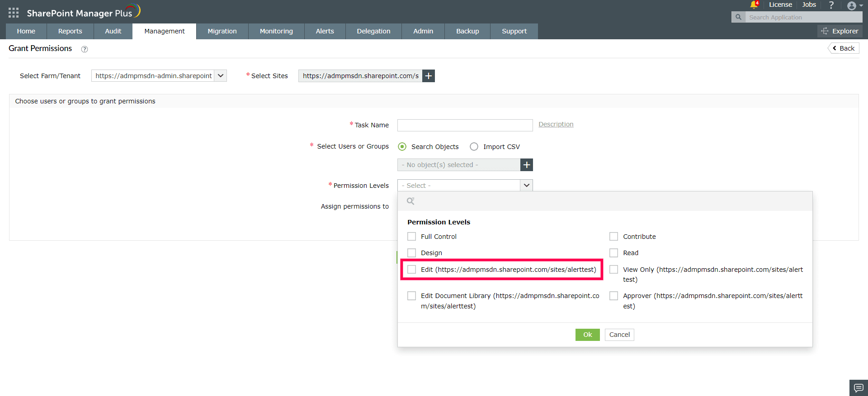Image resolution: width=868 pixels, height=396 pixels.
Task: Check the Contribute permission level
Action: [613, 237]
